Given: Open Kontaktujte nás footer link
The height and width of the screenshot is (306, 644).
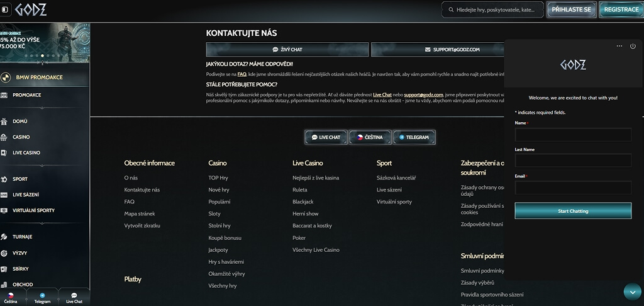Looking at the screenshot, I should point(142,190).
